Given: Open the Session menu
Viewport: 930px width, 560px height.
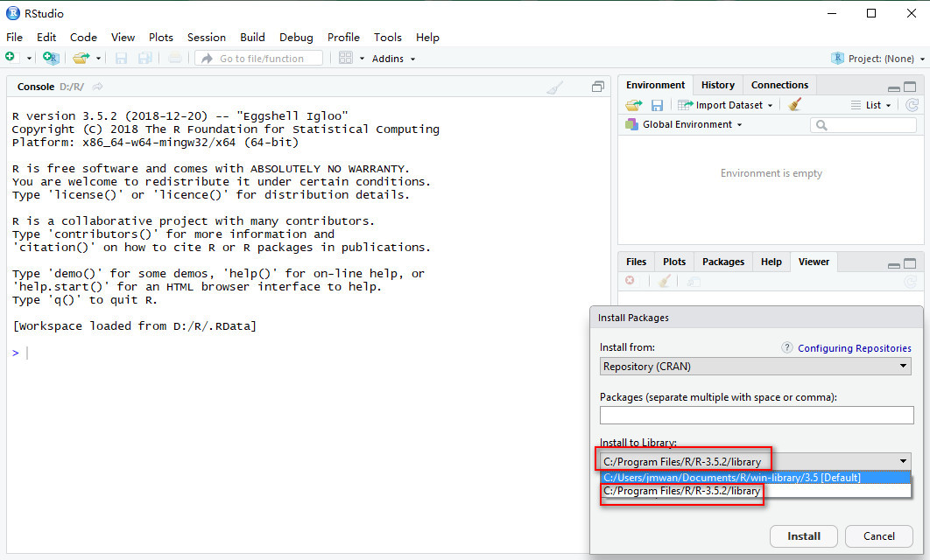Looking at the screenshot, I should (206, 37).
